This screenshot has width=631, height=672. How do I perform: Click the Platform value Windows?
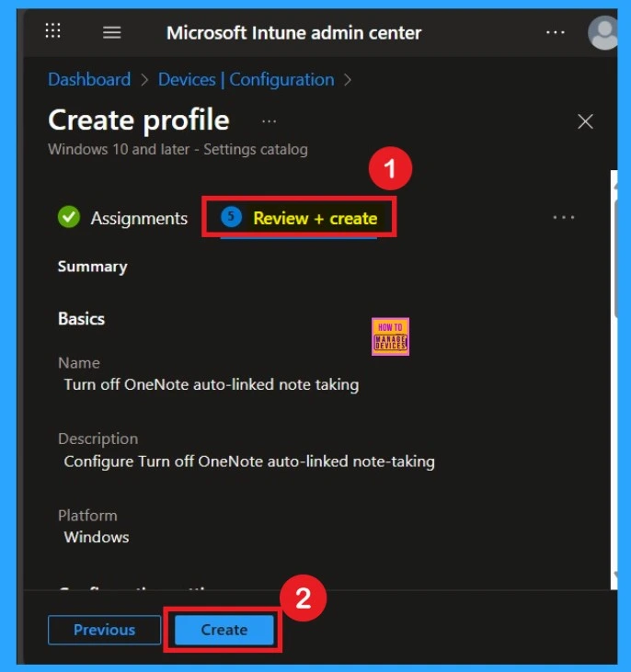[x=97, y=537]
